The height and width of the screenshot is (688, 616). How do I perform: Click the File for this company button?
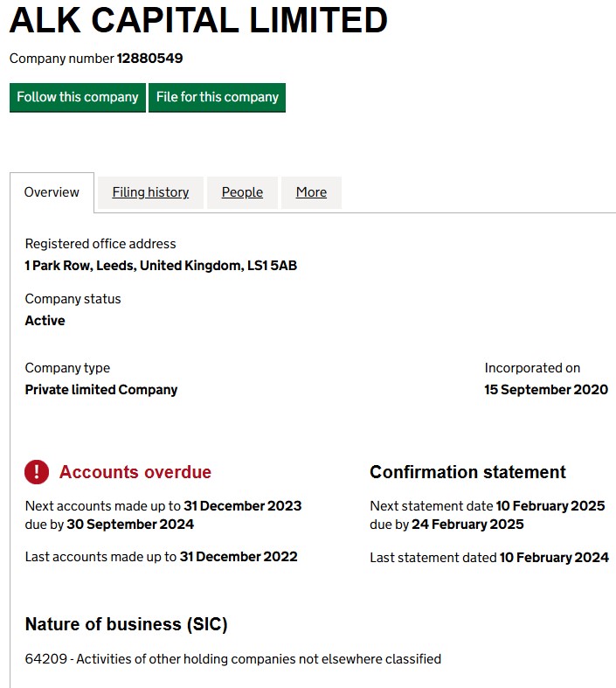click(217, 97)
